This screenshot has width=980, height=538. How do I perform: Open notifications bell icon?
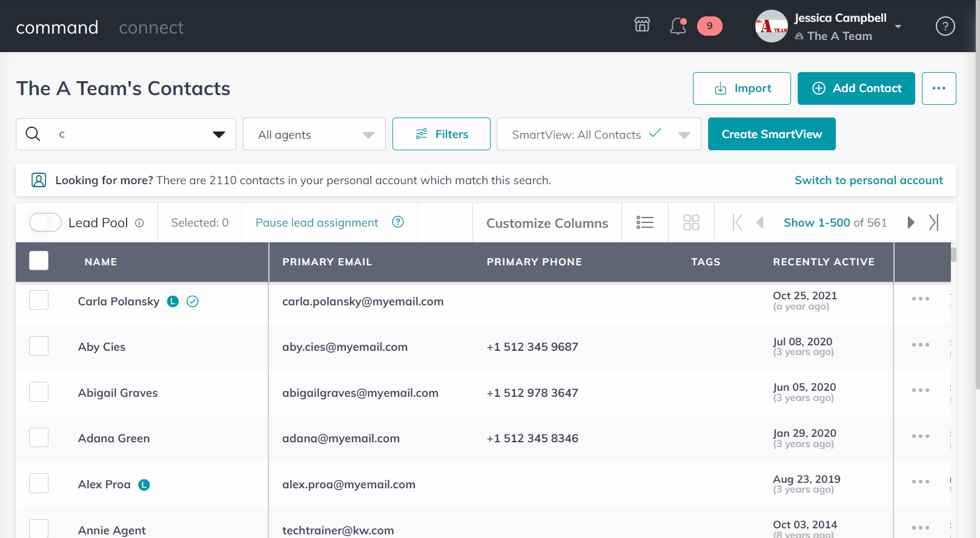click(678, 26)
